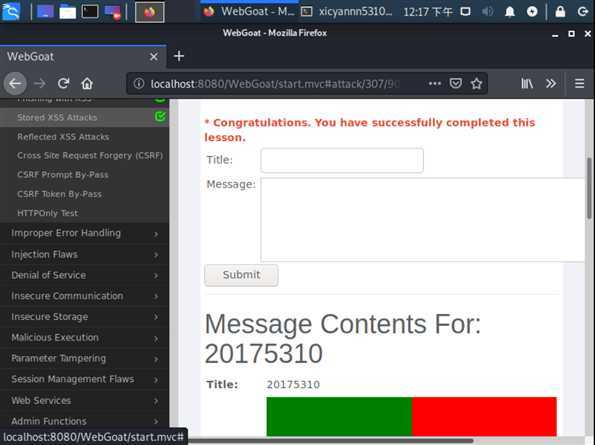Expand Admin Functions category
Viewport: 595px width, 445px height.
84,421
